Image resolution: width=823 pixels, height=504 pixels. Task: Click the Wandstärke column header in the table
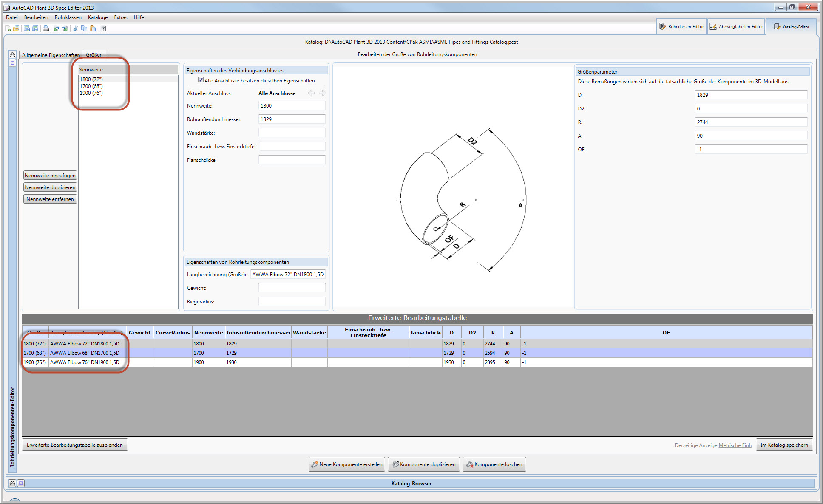click(x=309, y=333)
